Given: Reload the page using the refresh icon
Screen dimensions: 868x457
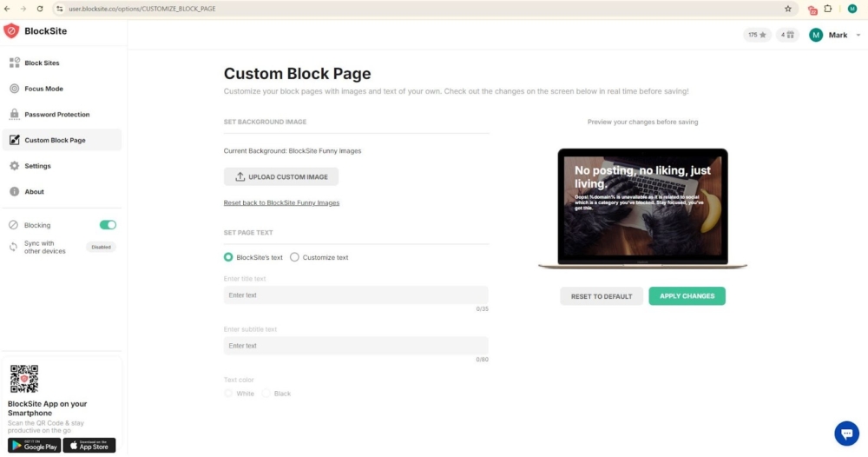Looking at the screenshot, I should 40,9.
